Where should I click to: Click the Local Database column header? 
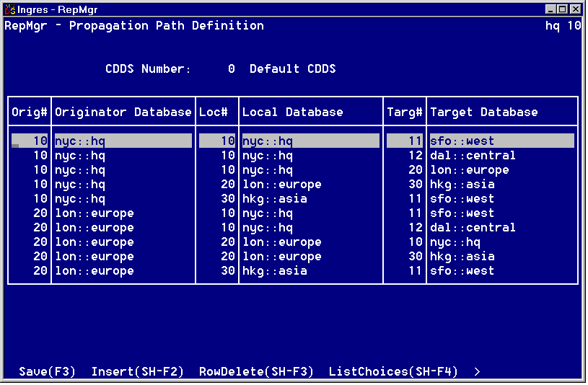[x=292, y=112]
